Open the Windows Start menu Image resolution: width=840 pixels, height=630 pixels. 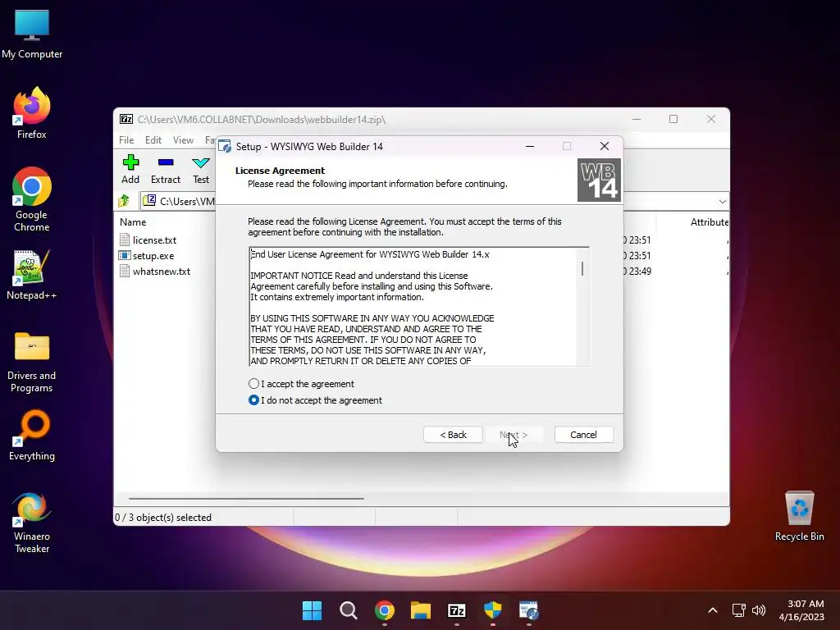[312, 610]
